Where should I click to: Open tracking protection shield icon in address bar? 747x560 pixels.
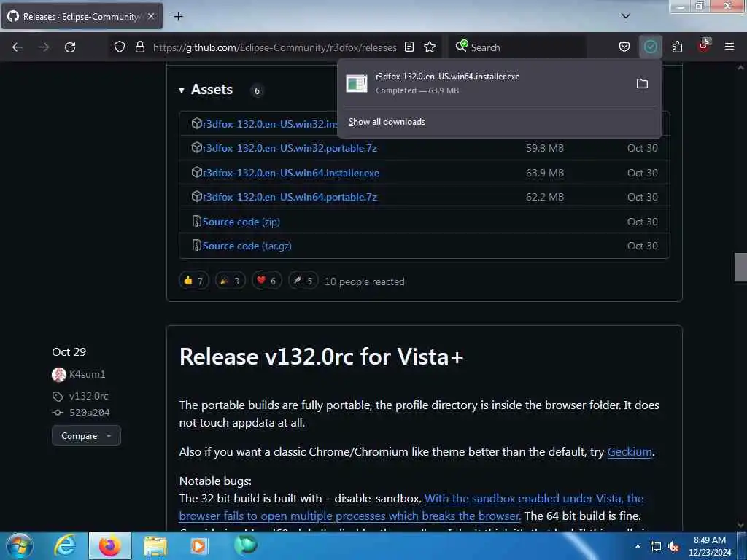[x=120, y=47]
